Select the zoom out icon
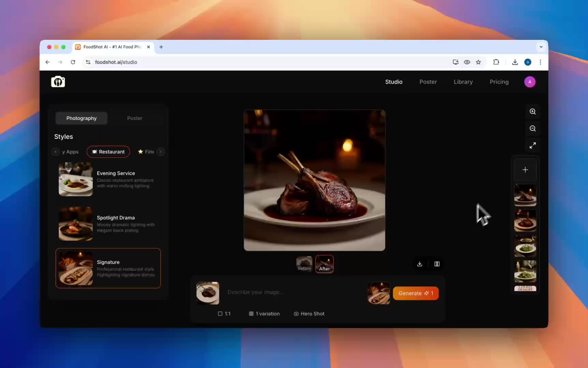This screenshot has height=368, width=588. [533, 129]
